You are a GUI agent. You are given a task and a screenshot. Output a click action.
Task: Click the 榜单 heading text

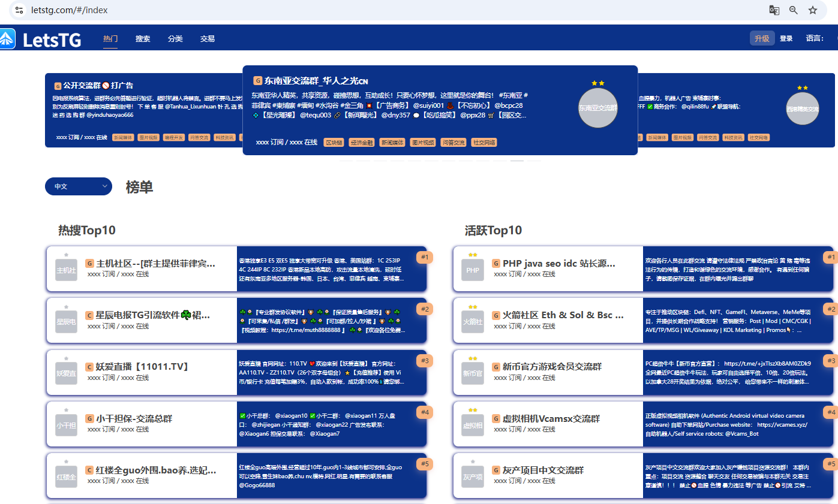(x=139, y=187)
